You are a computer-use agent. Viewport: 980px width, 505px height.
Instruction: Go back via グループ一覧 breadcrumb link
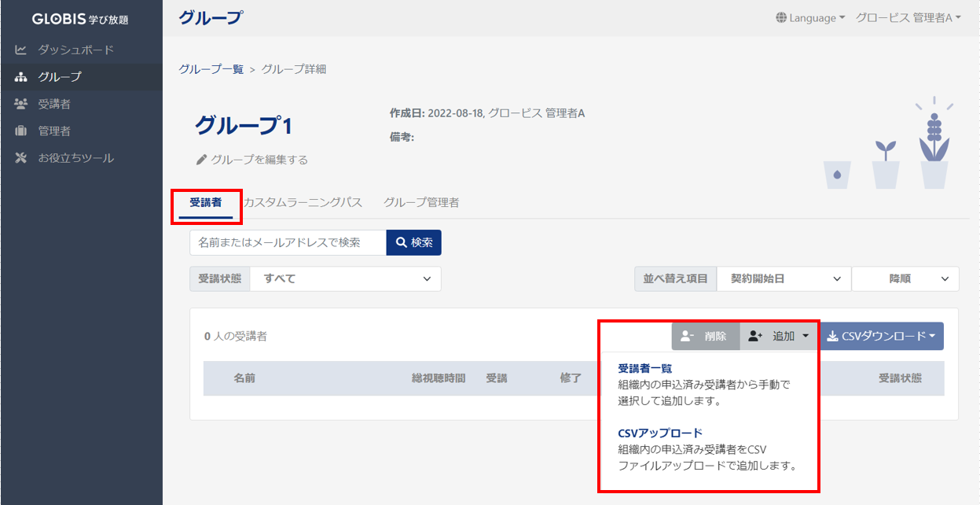211,69
